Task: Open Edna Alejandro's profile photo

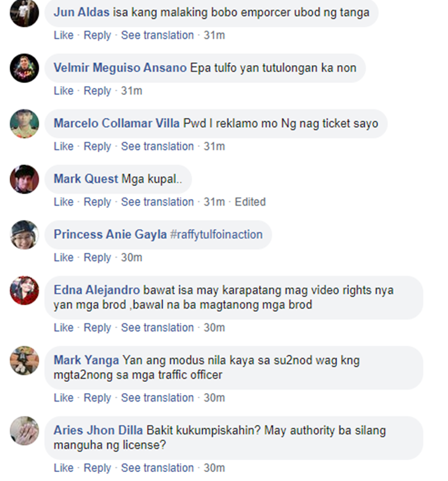Action: pos(24,290)
